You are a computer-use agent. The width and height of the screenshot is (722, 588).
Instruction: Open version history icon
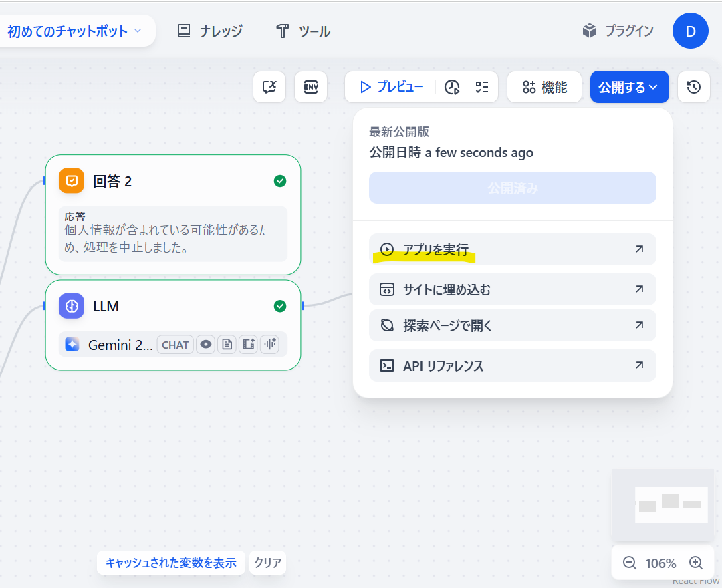click(x=694, y=87)
